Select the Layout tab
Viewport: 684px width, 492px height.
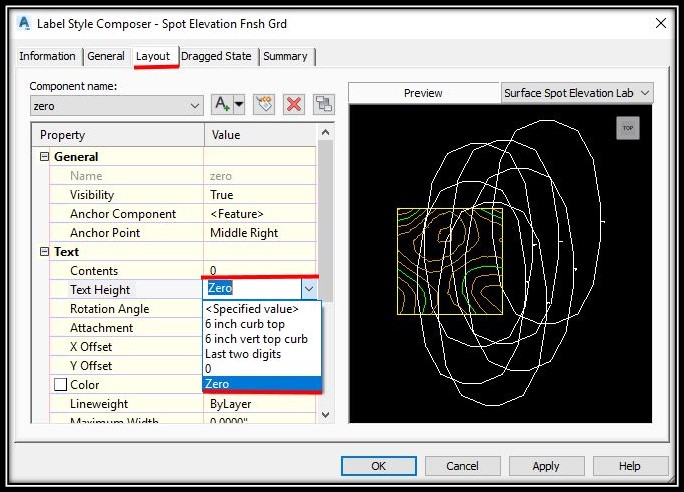tap(153, 56)
